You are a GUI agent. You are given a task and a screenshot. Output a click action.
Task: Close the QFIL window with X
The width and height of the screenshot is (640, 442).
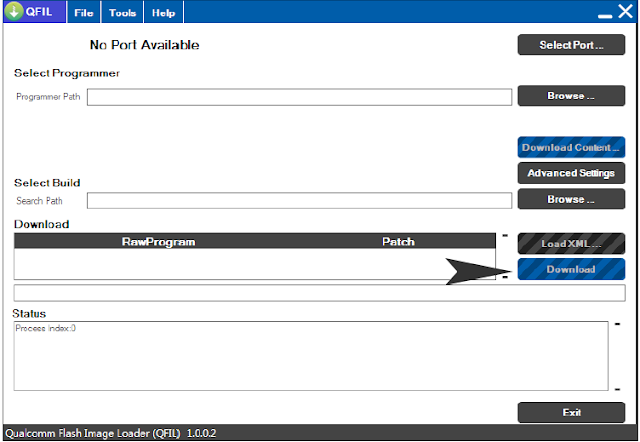click(x=625, y=11)
